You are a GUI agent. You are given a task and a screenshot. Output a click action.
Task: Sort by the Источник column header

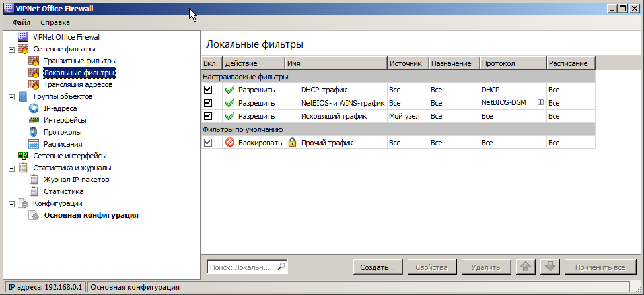(409, 63)
